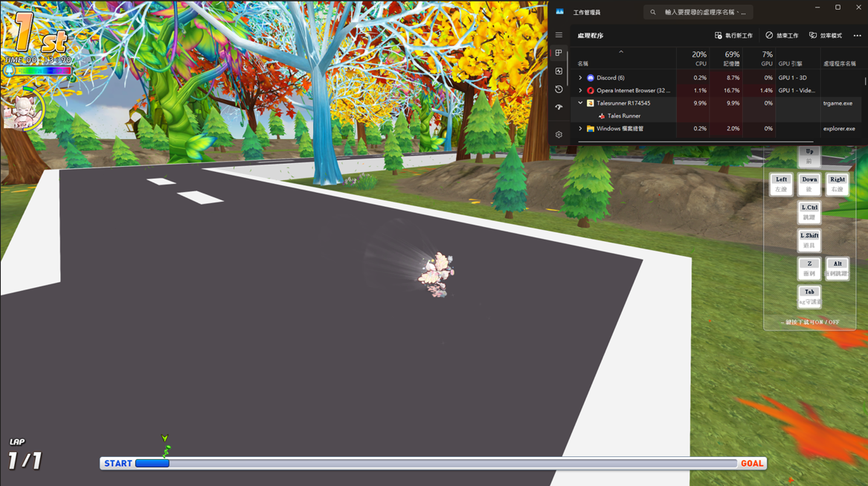Expand the Opera Internet Browser process group
Screen dimensions: 868x486
coord(580,90)
